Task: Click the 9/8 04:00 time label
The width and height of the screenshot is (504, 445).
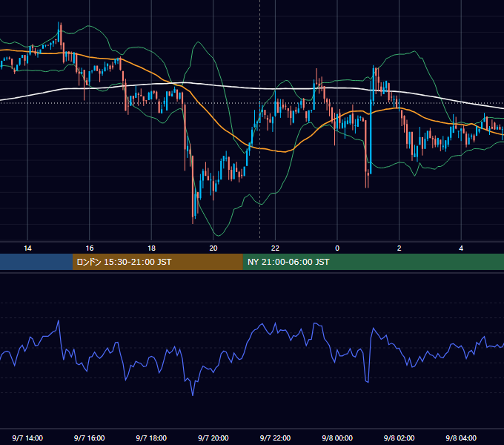Action: pos(461,438)
